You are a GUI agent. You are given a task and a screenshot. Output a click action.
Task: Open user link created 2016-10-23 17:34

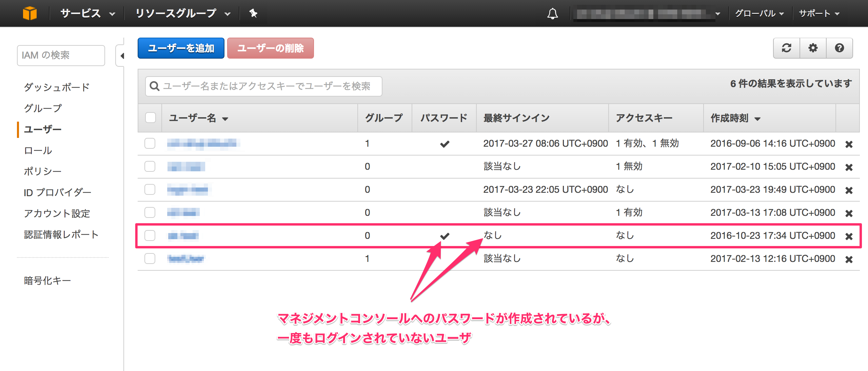[x=183, y=236]
